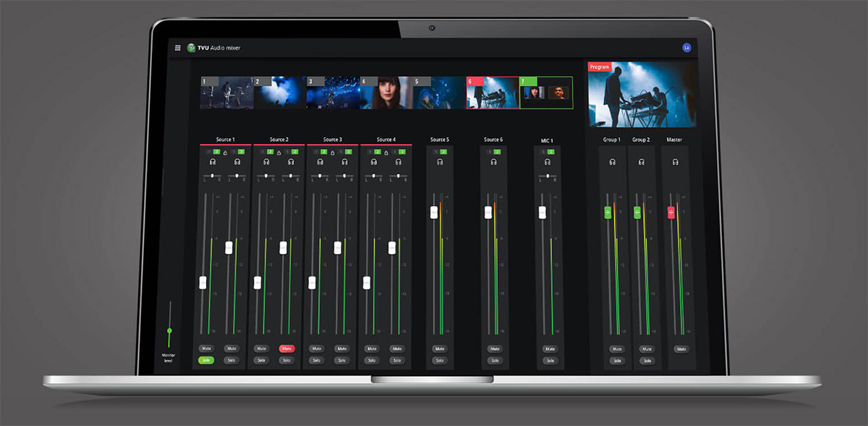Click the Source 2 channel link lock icon
This screenshot has height=426, width=868.
278,153
